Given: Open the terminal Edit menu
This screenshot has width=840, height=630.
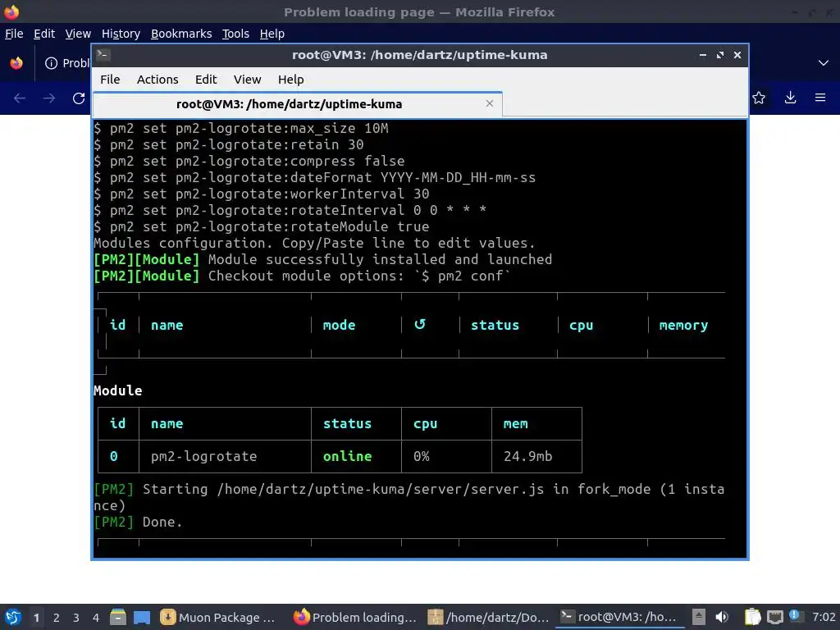Looking at the screenshot, I should click(x=206, y=80).
